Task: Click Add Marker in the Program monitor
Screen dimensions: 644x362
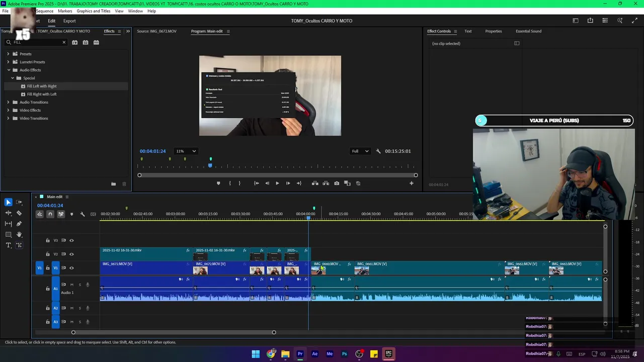Action: click(x=218, y=184)
